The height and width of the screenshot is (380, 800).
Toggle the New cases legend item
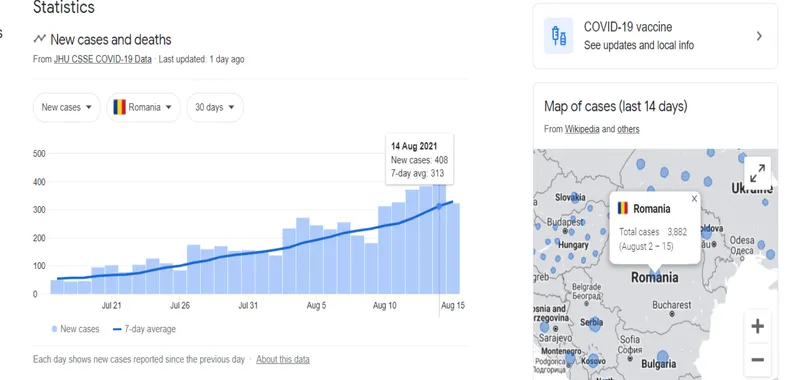(76, 329)
